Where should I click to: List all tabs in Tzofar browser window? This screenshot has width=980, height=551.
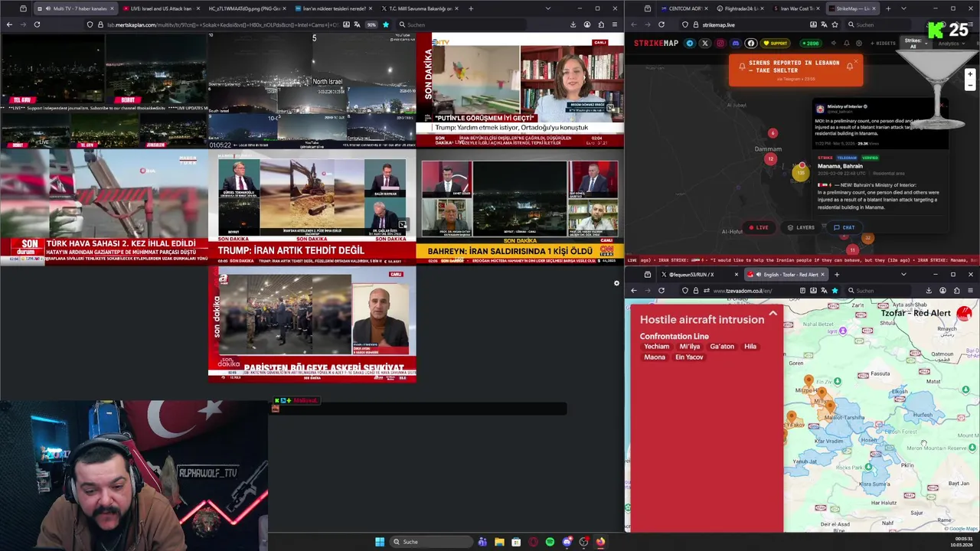click(x=903, y=275)
